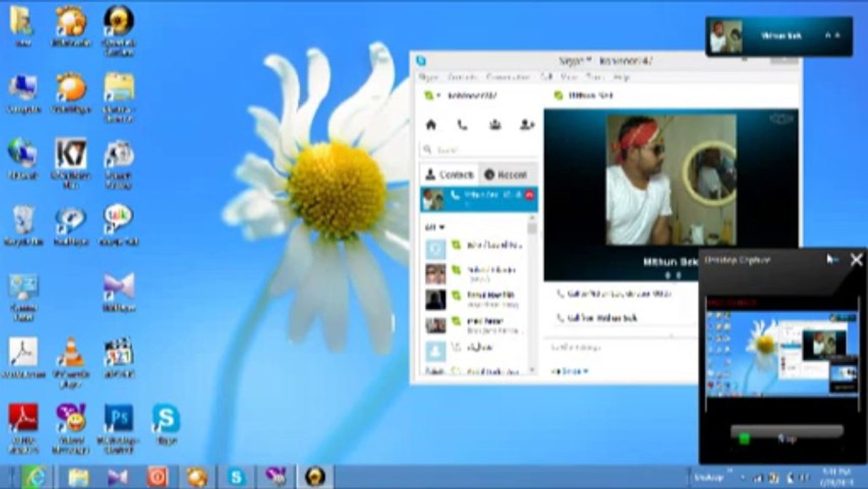Open the K7 security desktop shortcut
Image resolution: width=868 pixels, height=489 pixels.
coord(71,163)
